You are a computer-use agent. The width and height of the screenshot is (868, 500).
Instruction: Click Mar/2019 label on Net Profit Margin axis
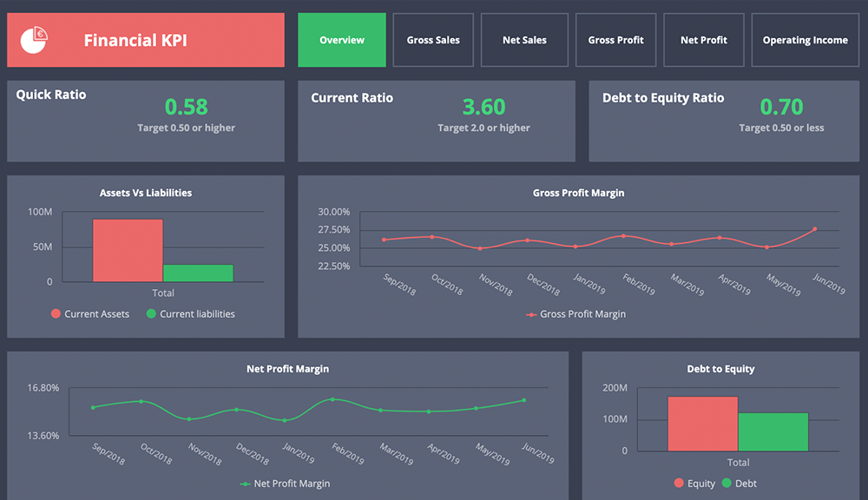(397, 454)
